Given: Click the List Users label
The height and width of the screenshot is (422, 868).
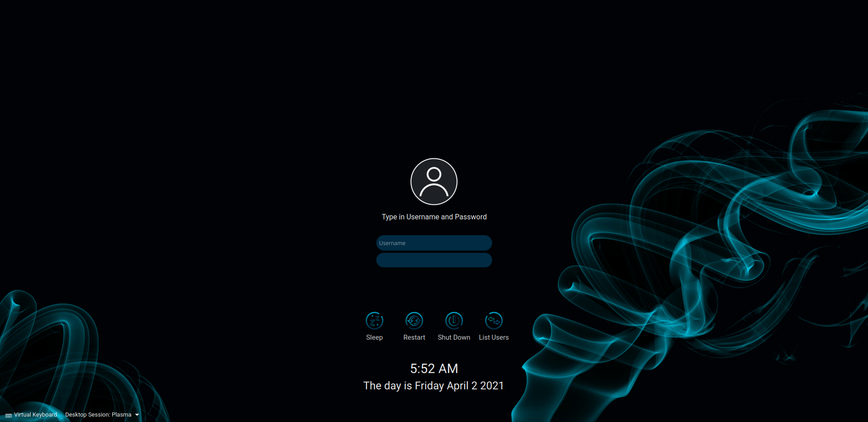Looking at the screenshot, I should (494, 337).
